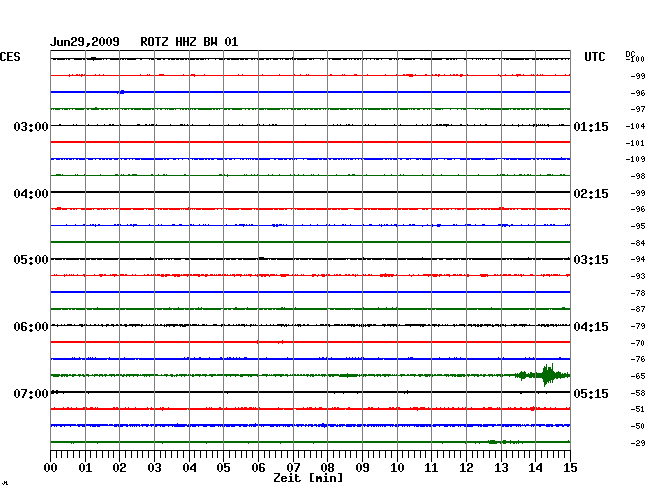Select minute tick label 12

pos(466,468)
